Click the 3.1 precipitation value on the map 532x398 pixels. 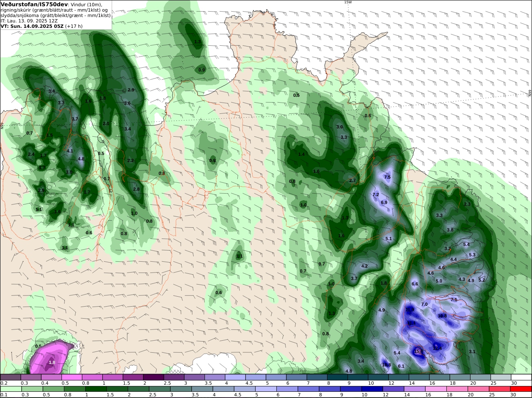(x=472, y=351)
